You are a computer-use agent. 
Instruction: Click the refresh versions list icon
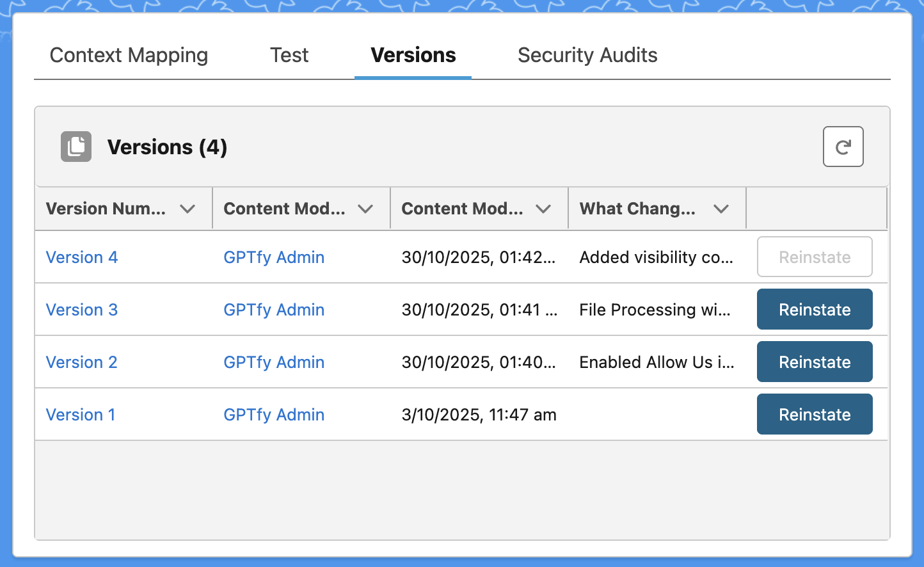click(x=843, y=147)
